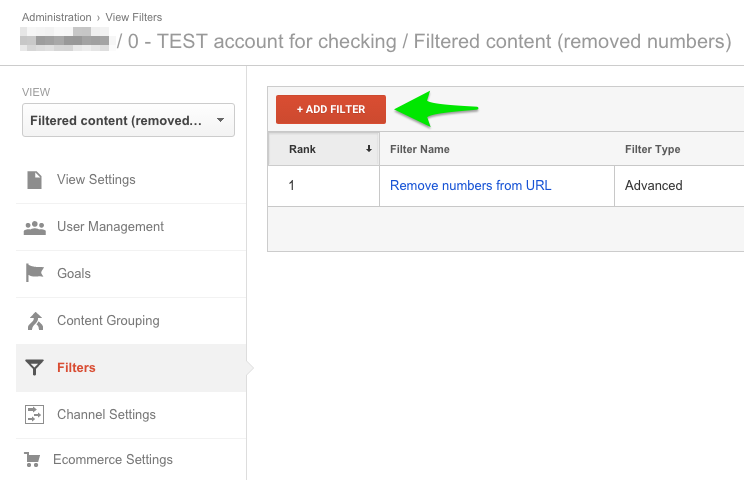This screenshot has width=744, height=480.
Task: Click the Channel Settings arrows icon
Action: click(x=34, y=415)
